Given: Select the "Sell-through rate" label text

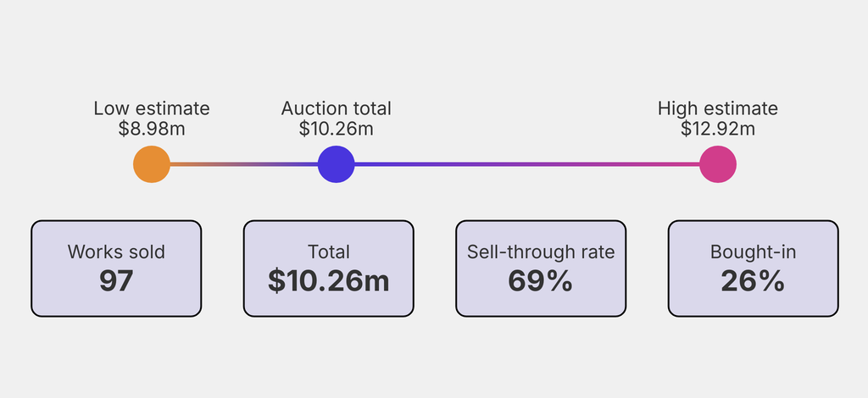Looking at the screenshot, I should click(x=541, y=252).
